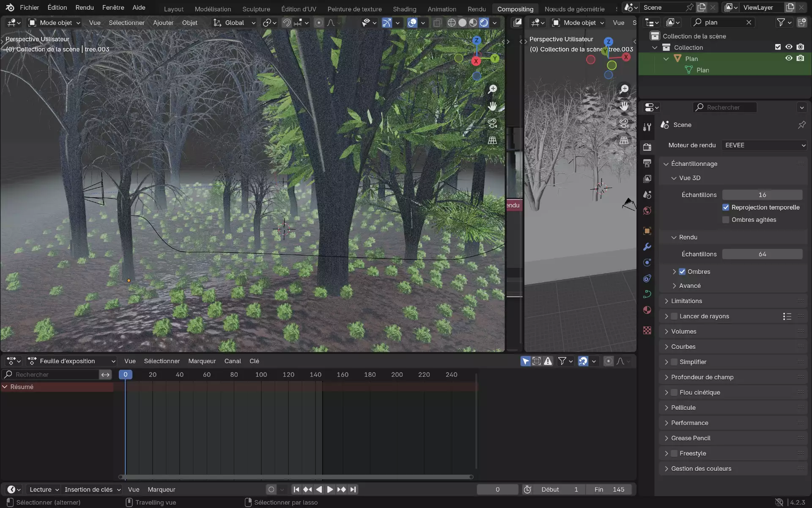Open the Marqueur menu in dope sheet header
The width and height of the screenshot is (812, 508).
point(202,361)
